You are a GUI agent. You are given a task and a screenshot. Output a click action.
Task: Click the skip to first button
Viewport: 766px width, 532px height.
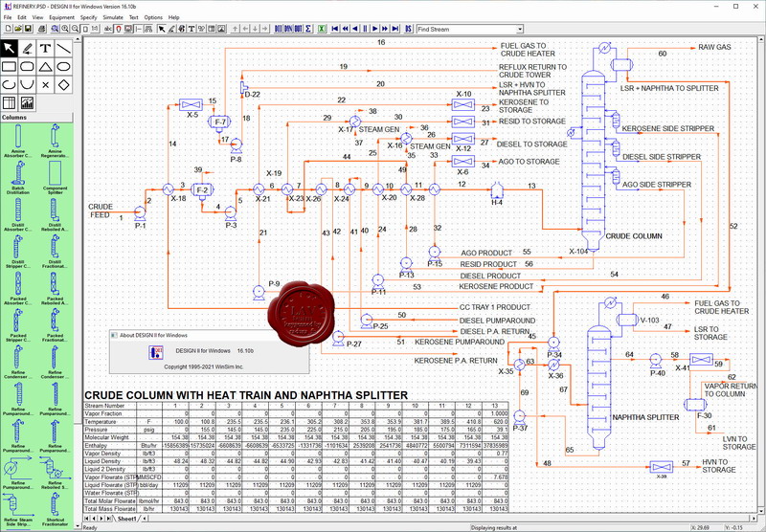pyautogui.click(x=334, y=29)
